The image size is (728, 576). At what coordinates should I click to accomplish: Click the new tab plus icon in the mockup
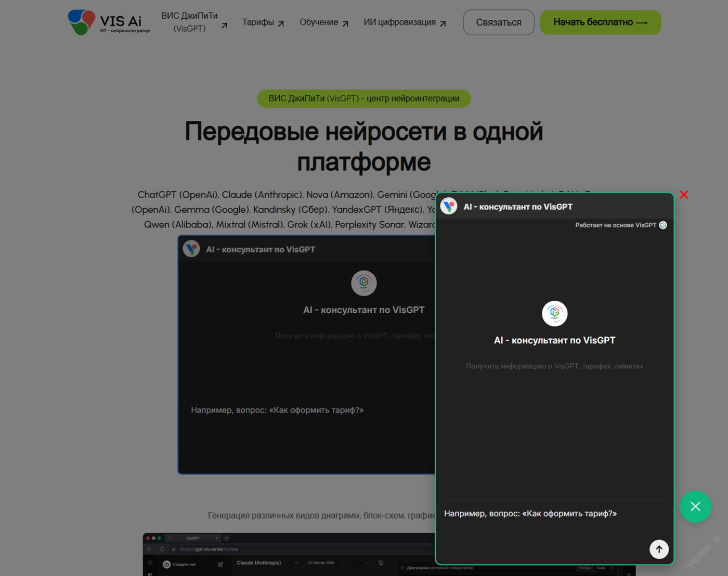tap(226, 538)
